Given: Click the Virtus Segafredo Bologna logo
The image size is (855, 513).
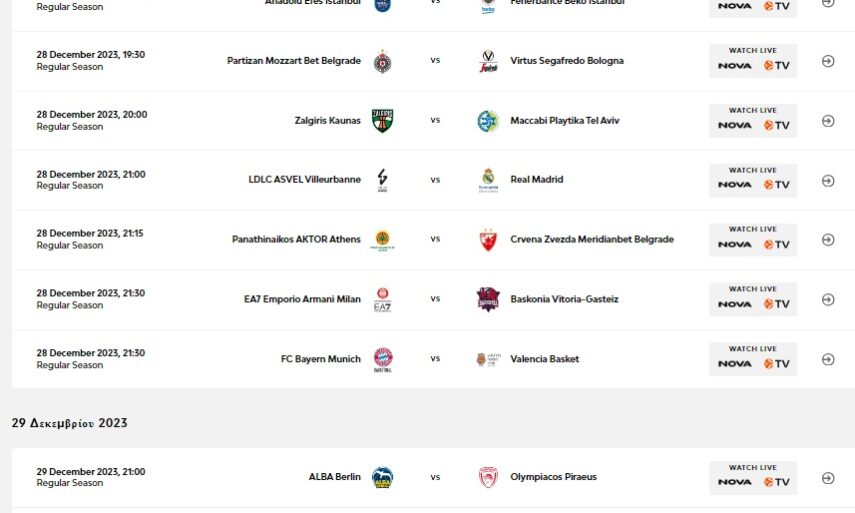Looking at the screenshot, I should point(487,61).
